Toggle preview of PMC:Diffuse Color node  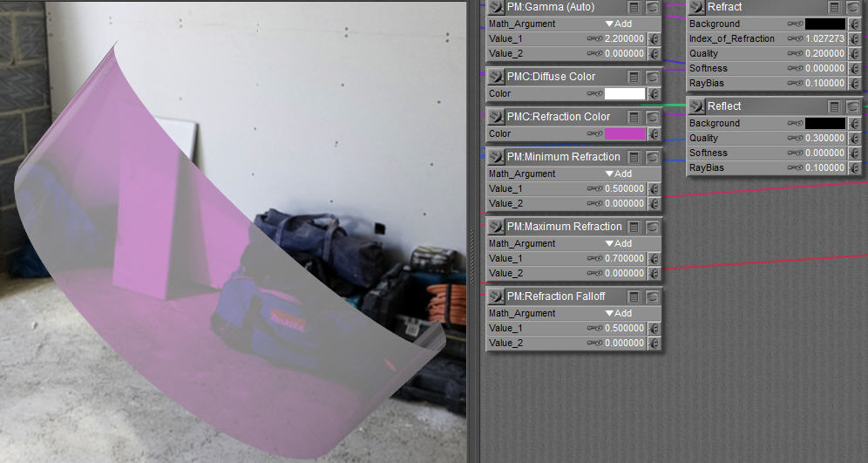tap(653, 77)
